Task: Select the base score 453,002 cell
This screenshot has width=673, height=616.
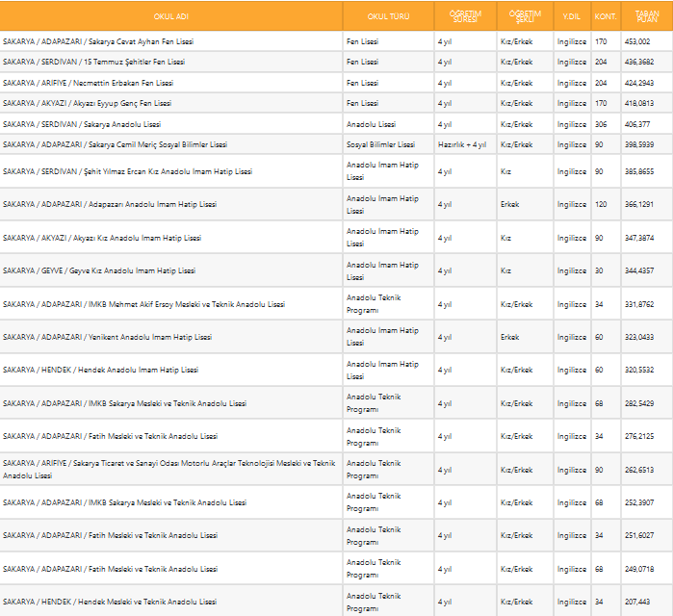Action: [637, 42]
